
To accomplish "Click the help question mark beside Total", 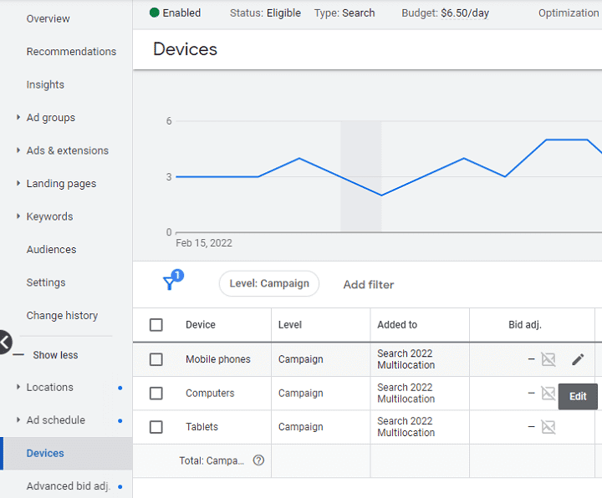I will pyautogui.click(x=258, y=461).
